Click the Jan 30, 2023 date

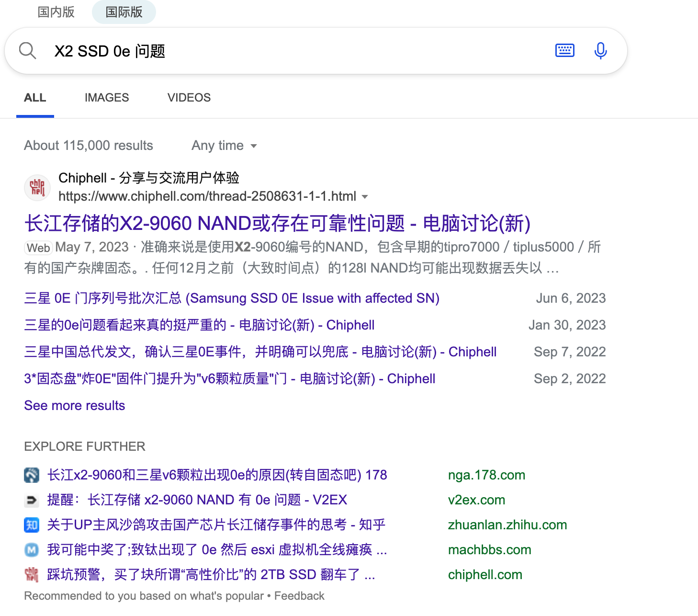(x=567, y=325)
